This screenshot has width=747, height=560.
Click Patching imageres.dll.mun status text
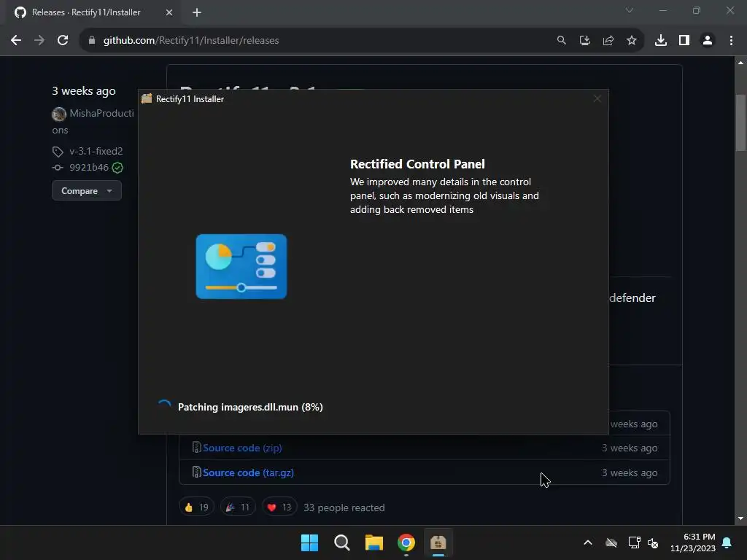pyautogui.click(x=250, y=407)
